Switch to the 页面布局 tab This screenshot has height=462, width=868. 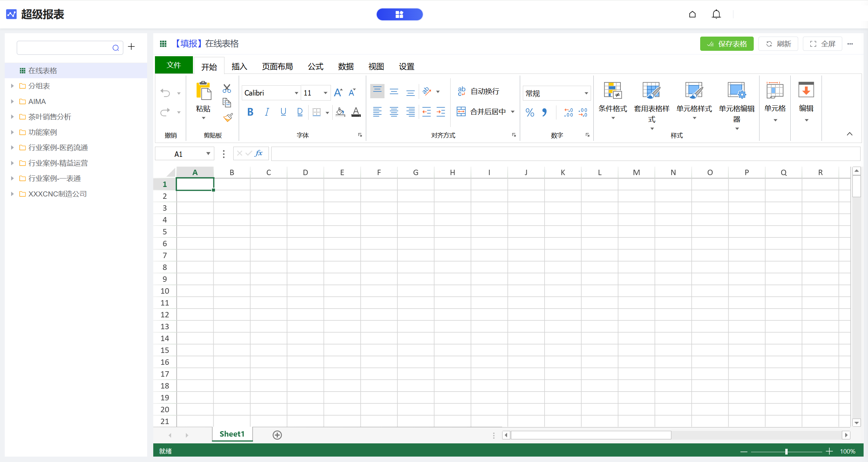pyautogui.click(x=277, y=66)
